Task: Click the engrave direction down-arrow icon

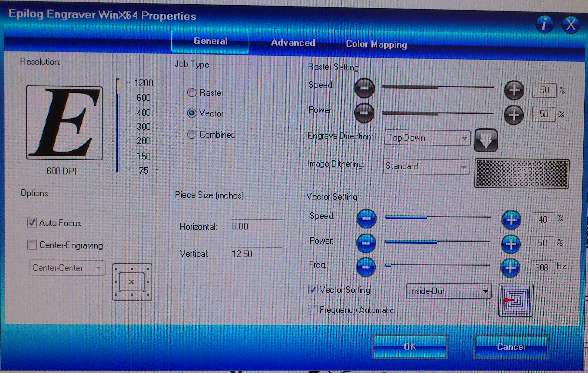Action: pyautogui.click(x=486, y=140)
